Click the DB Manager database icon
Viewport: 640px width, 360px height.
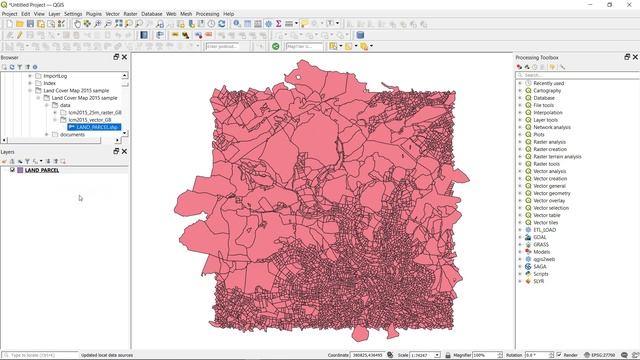pyautogui.click(x=360, y=36)
